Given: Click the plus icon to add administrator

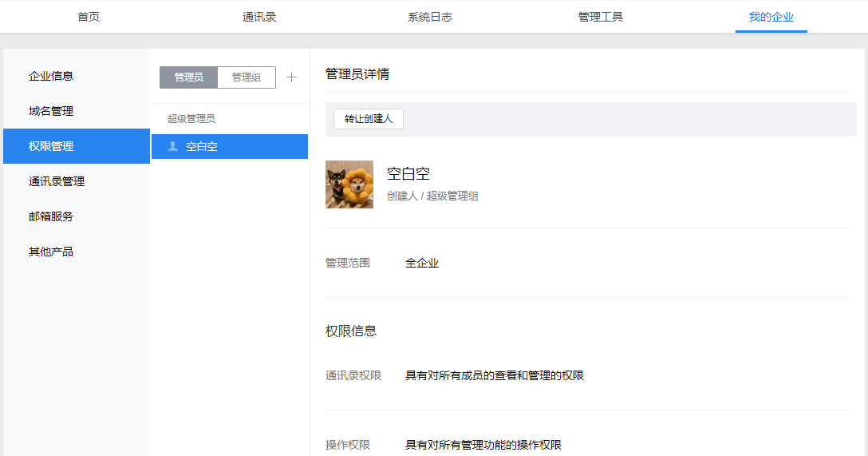Looking at the screenshot, I should (291, 77).
